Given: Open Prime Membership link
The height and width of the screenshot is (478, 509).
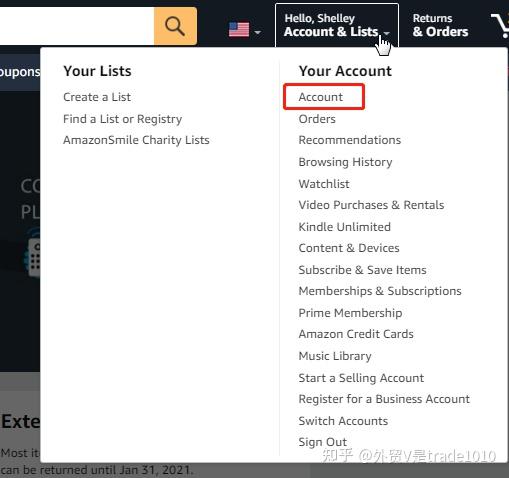Looking at the screenshot, I should click(350, 313).
